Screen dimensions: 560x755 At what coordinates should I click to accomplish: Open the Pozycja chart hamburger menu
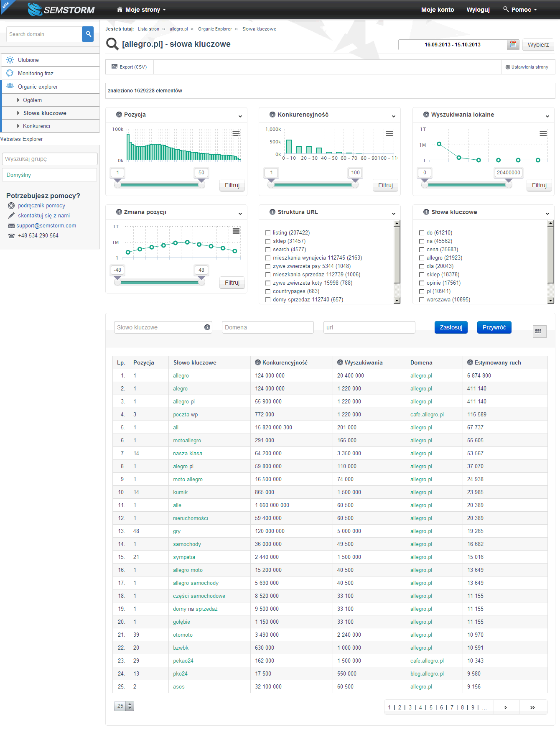[236, 133]
